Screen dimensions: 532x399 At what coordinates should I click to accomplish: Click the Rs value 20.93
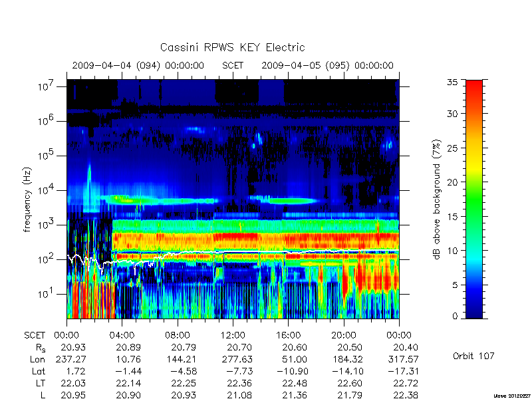73,347
